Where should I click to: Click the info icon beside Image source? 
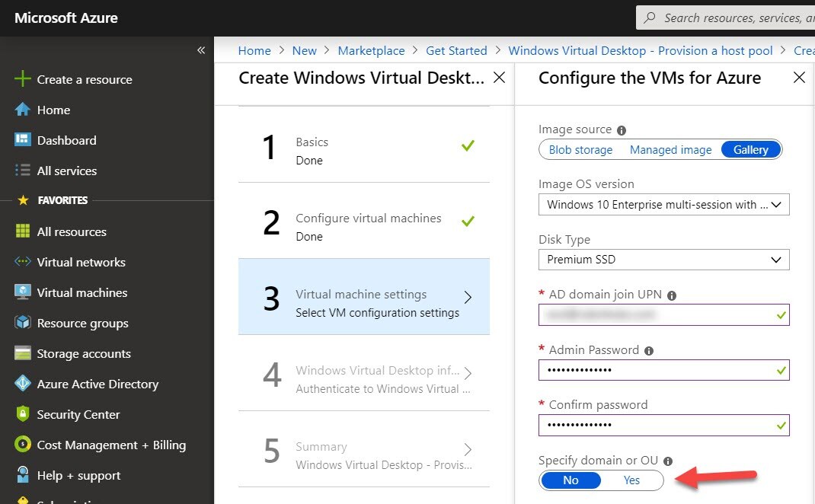click(x=622, y=130)
